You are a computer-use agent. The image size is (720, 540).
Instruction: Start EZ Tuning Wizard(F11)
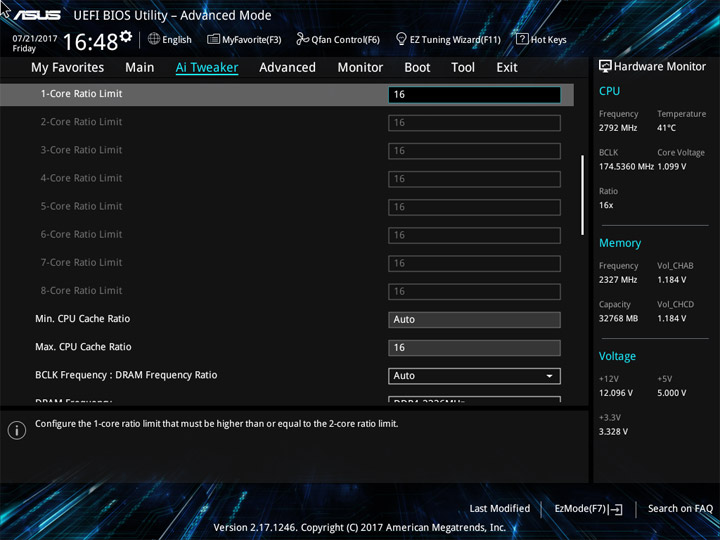tap(448, 39)
